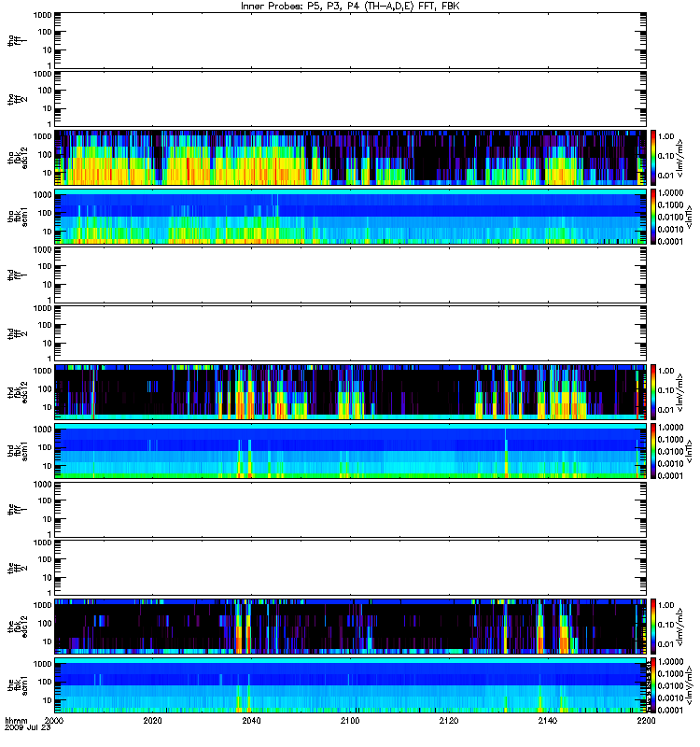The image size is (700, 747).
Task: Click the '2100' time axis label
Action: click(350, 720)
